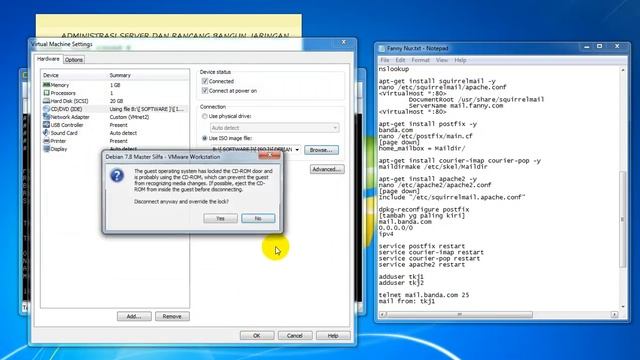The width and height of the screenshot is (640, 360).
Task: Click Notepad horizontal scrollbar thumb
Action: tap(460, 314)
